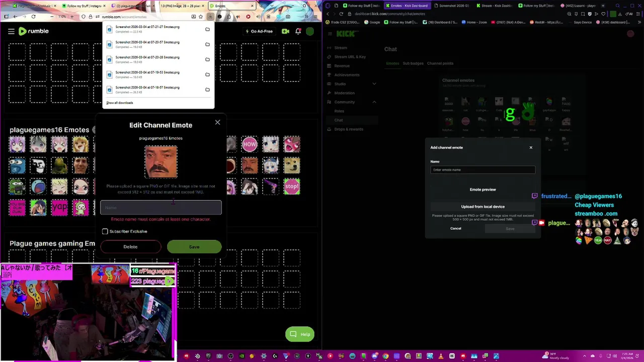Click Cancel in Add channel emote dialog

456,228
